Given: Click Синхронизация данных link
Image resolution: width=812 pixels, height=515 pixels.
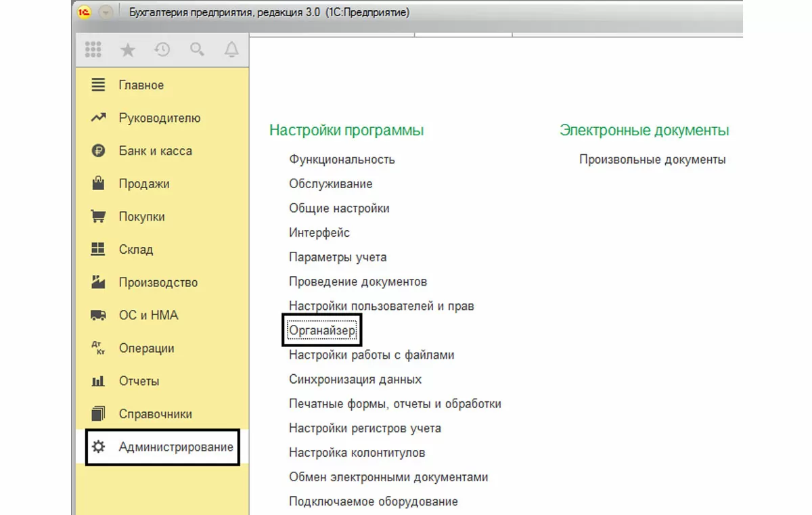Looking at the screenshot, I should [x=355, y=380].
